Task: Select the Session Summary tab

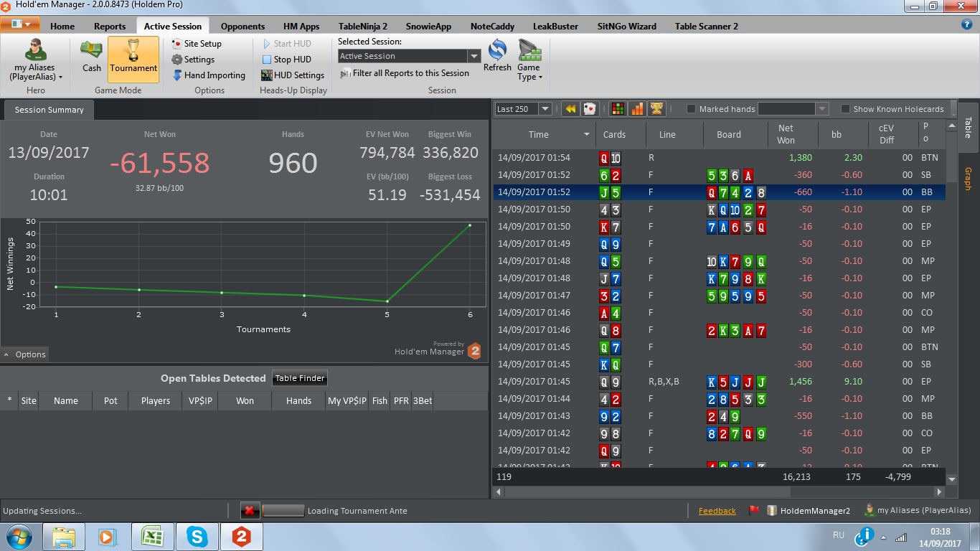Action: 49,110
